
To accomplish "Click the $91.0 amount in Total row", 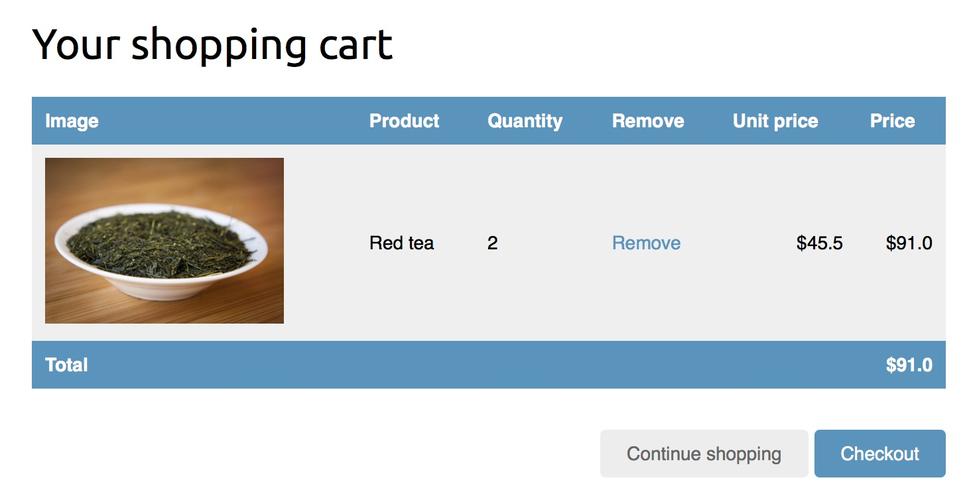I will coord(909,365).
